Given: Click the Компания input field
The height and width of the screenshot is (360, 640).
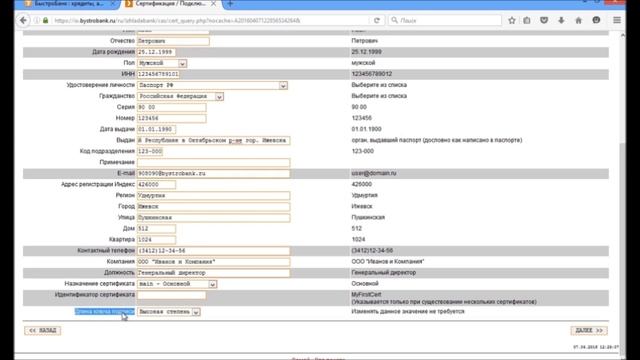Looking at the screenshot, I should click(213, 262).
